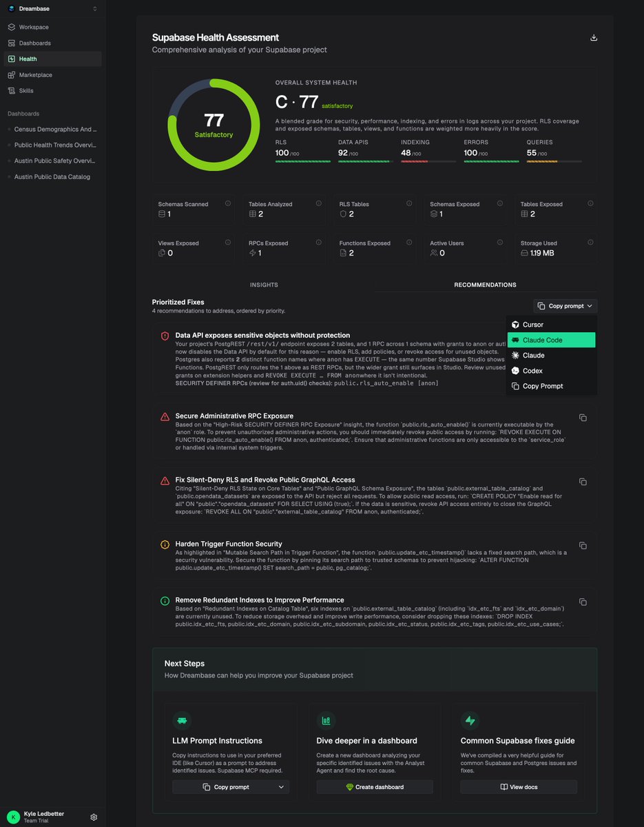Select Health sidebar item

pyautogui.click(x=53, y=59)
